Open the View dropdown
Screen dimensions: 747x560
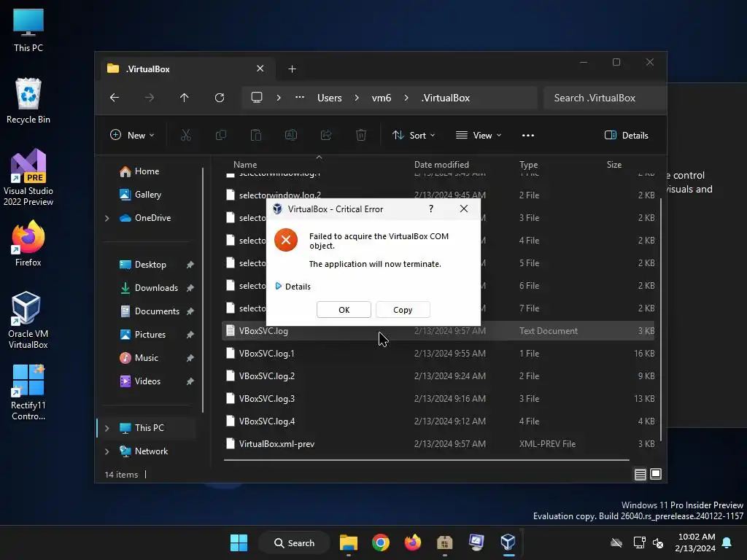[479, 135]
